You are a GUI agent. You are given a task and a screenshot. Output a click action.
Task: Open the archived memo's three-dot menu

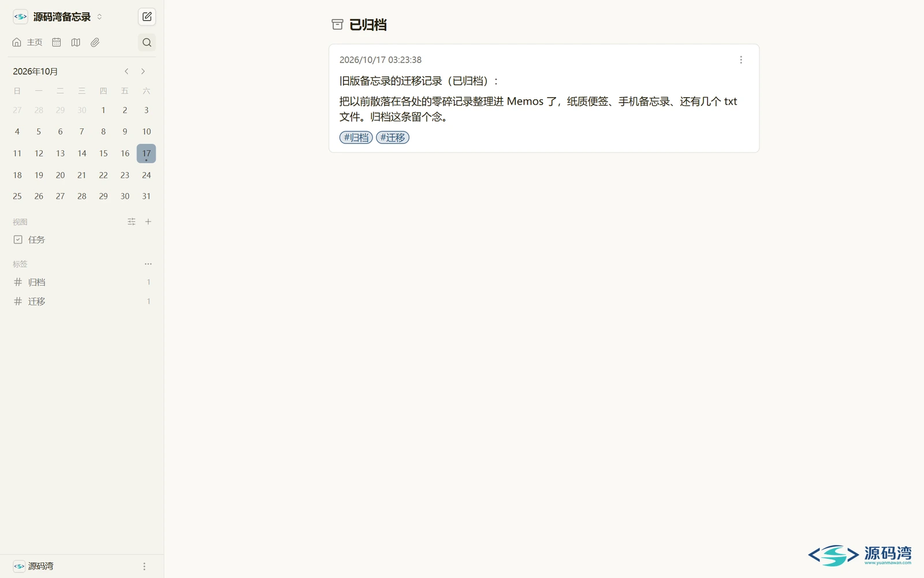(x=741, y=60)
